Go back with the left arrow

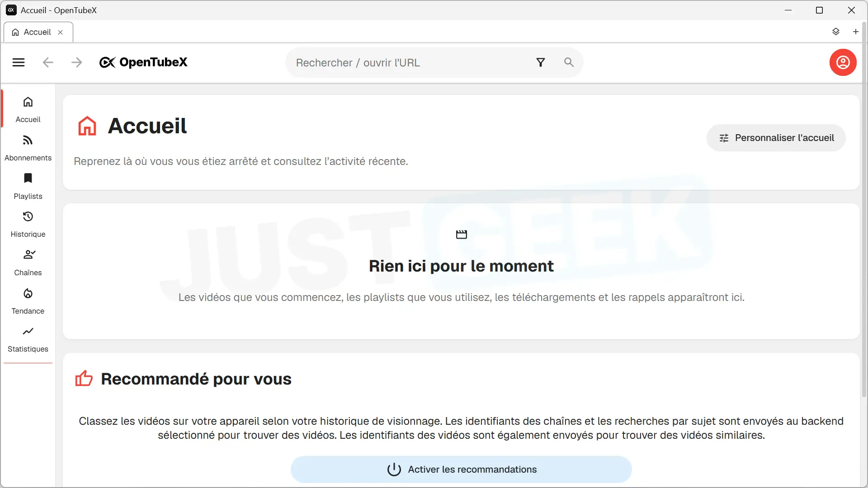point(48,62)
